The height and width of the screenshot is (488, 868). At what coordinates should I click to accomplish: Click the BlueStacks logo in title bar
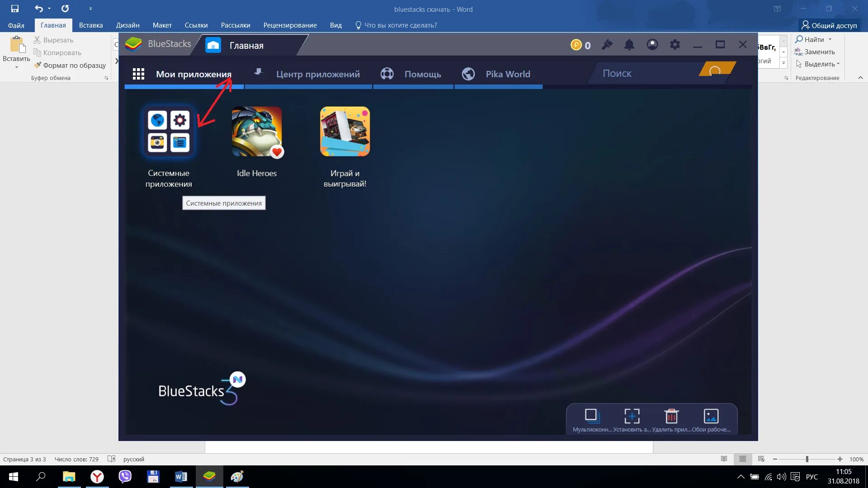coord(133,44)
